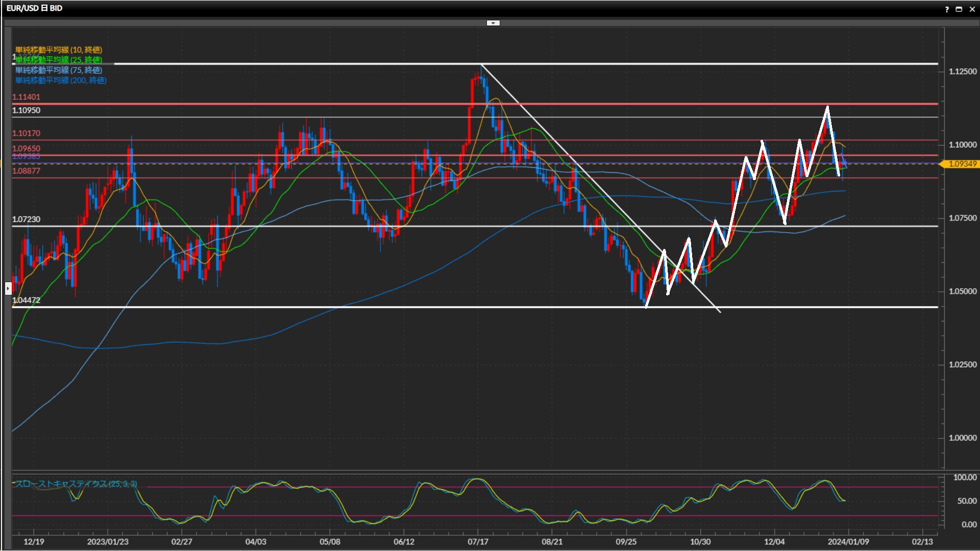
Task: Select the 25-period green moving average label
Action: (58, 60)
